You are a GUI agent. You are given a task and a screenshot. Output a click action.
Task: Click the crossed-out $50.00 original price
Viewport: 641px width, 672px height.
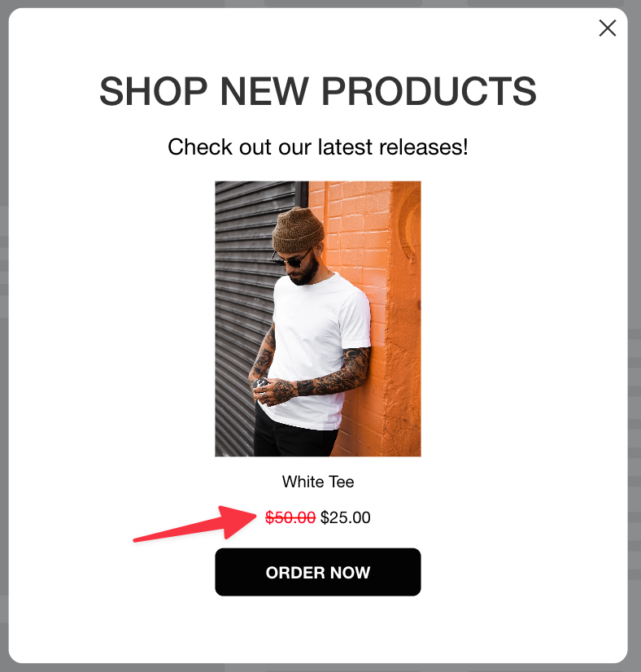click(x=290, y=517)
